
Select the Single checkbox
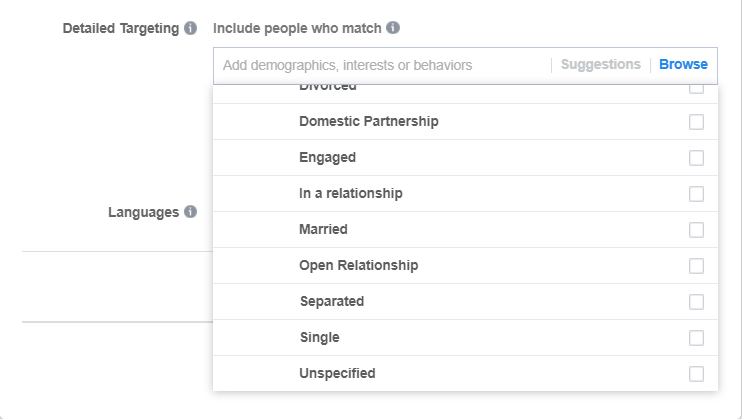[x=696, y=338]
